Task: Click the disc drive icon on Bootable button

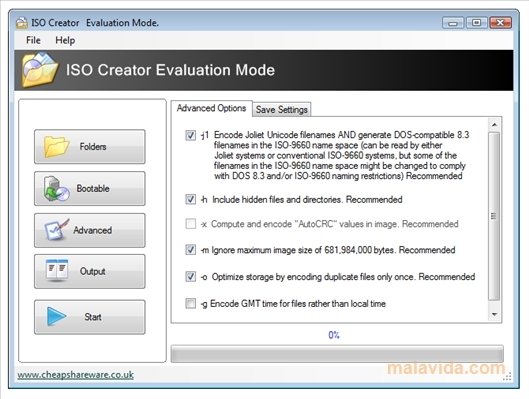Action: click(x=56, y=189)
